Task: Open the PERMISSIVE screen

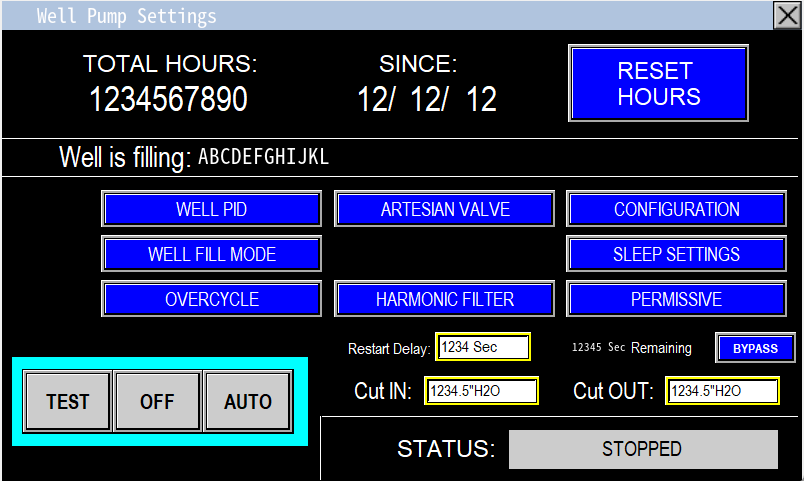Action: (677, 299)
